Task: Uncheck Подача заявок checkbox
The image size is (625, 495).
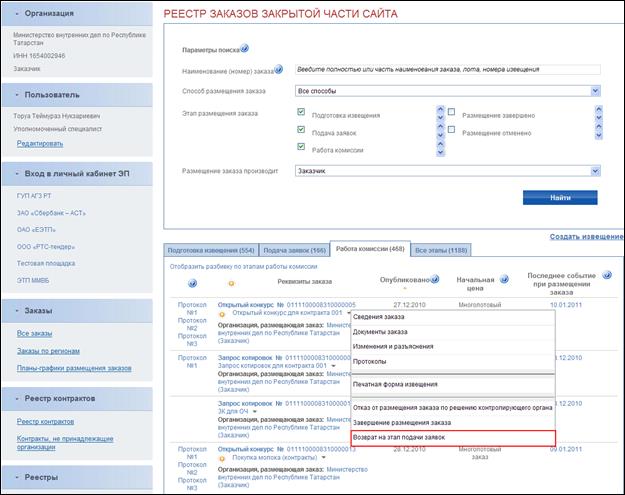Action: click(301, 129)
